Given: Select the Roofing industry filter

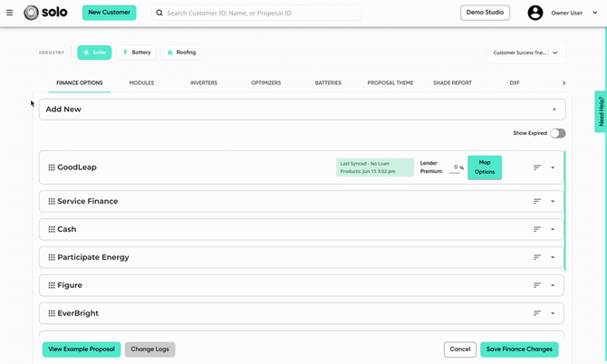Looking at the screenshot, I should [181, 53].
